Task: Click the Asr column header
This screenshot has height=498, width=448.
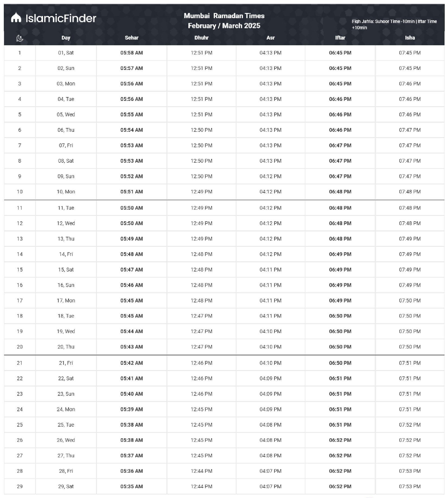Action: click(x=270, y=38)
